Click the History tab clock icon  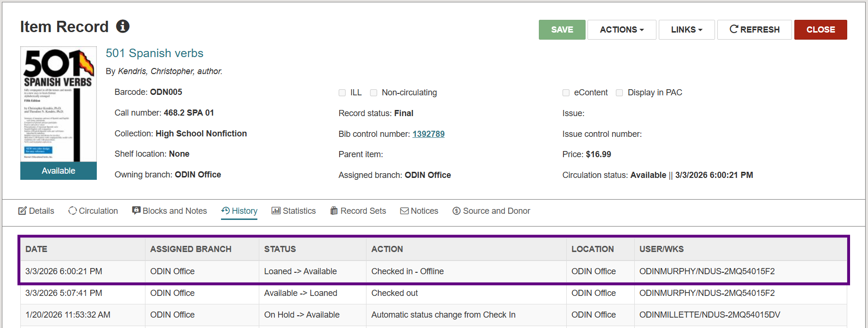[x=225, y=210]
